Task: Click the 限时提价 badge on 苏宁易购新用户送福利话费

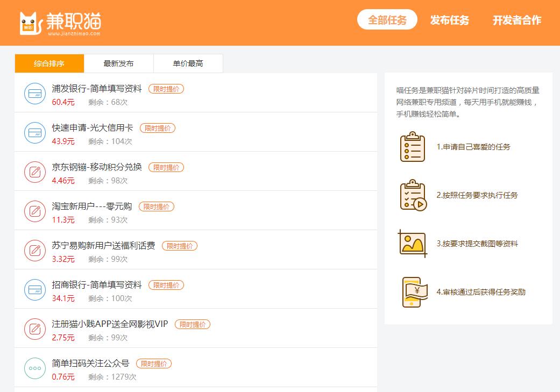Action: 180,246
